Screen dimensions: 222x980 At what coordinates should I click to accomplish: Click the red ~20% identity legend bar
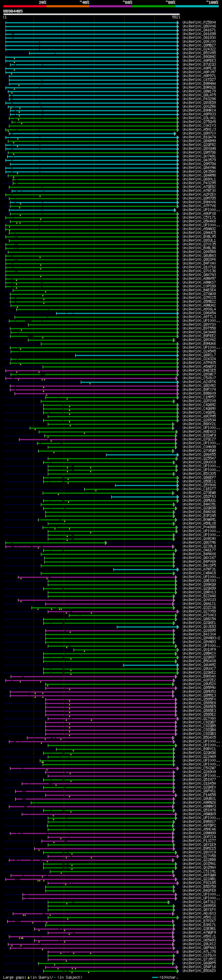25,7
